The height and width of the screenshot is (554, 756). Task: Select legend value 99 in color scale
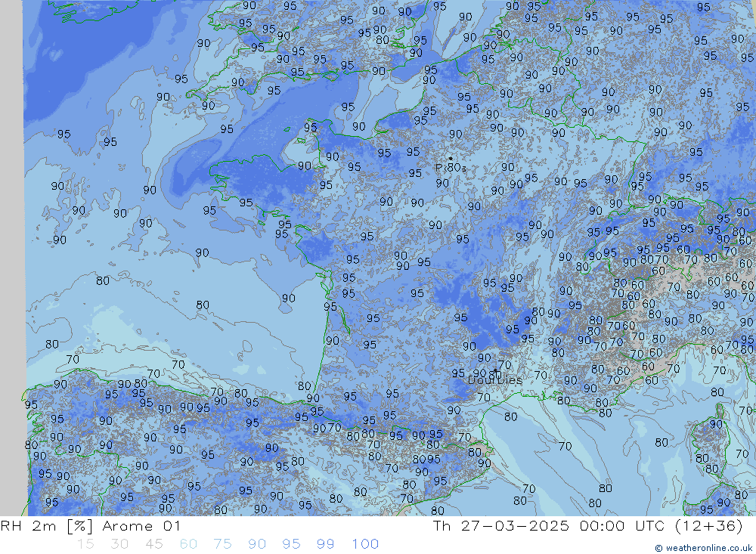(x=325, y=544)
